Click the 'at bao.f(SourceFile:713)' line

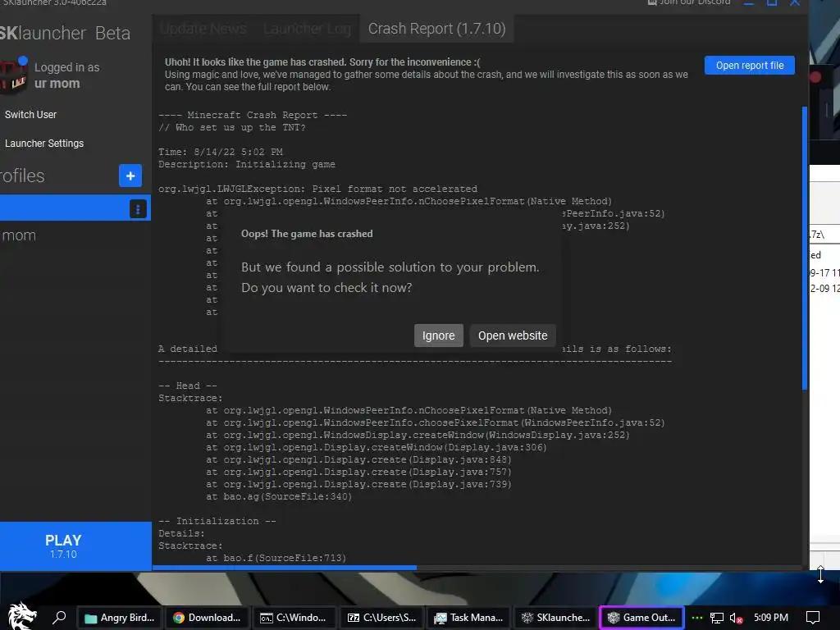pyautogui.click(x=276, y=558)
